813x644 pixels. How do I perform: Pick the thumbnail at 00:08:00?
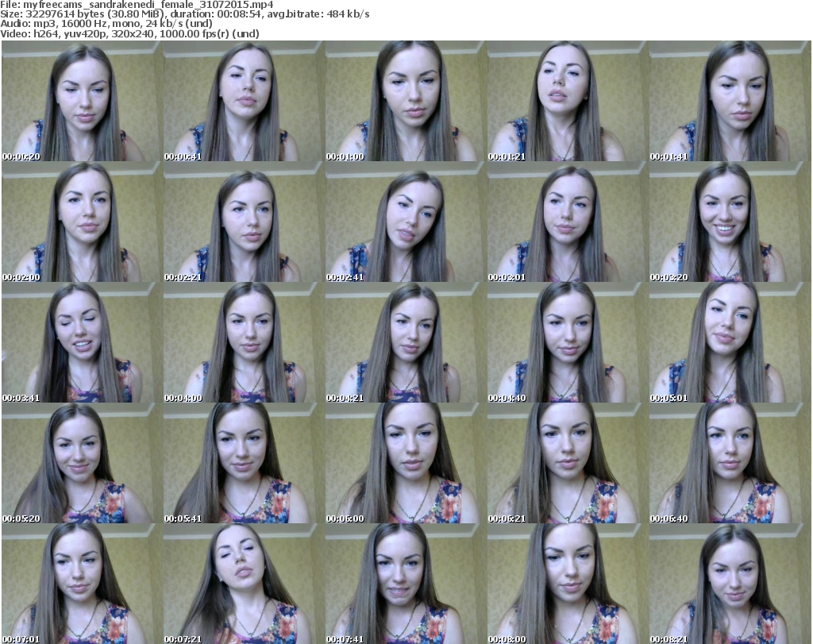[x=568, y=584]
